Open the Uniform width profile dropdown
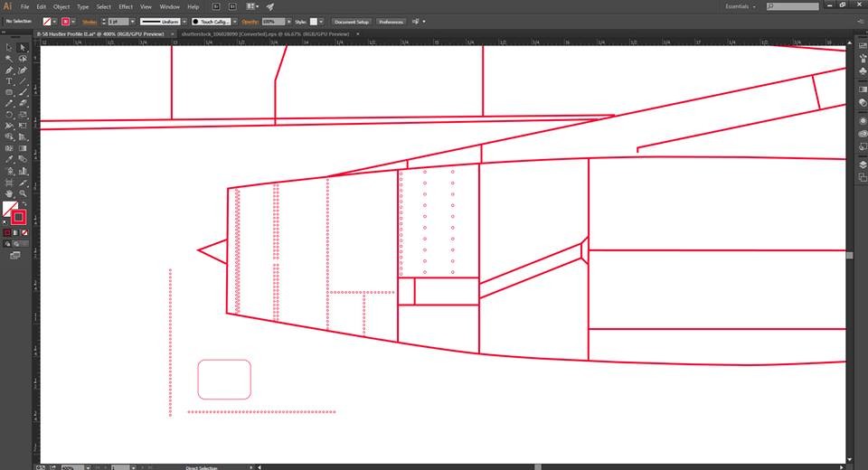Screen dimensions: 868x470 click(184, 22)
